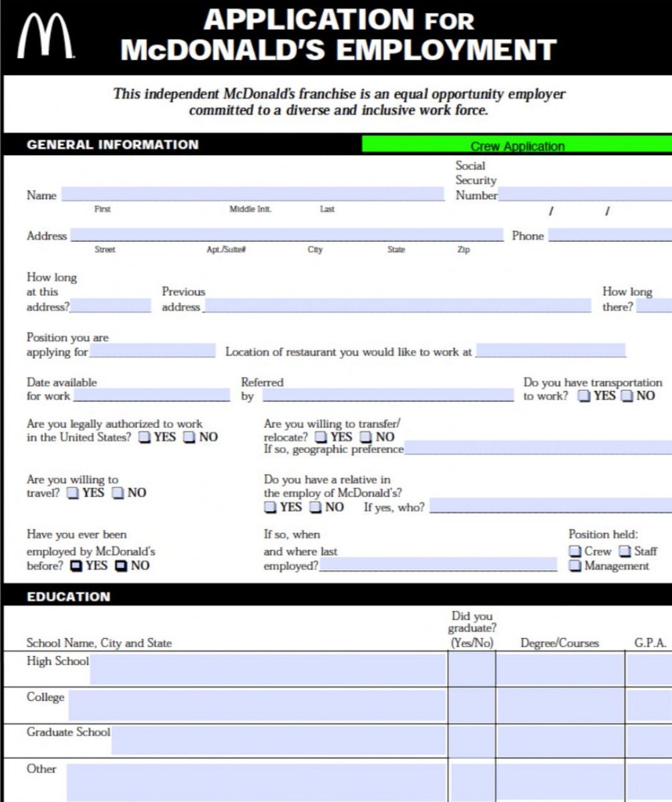Click the 'Position held:' label
672x802 pixels.
(603, 534)
